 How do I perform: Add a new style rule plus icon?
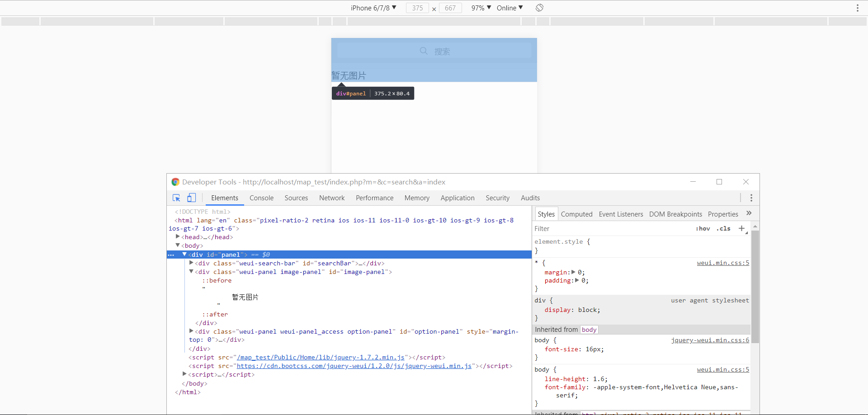[x=741, y=228]
